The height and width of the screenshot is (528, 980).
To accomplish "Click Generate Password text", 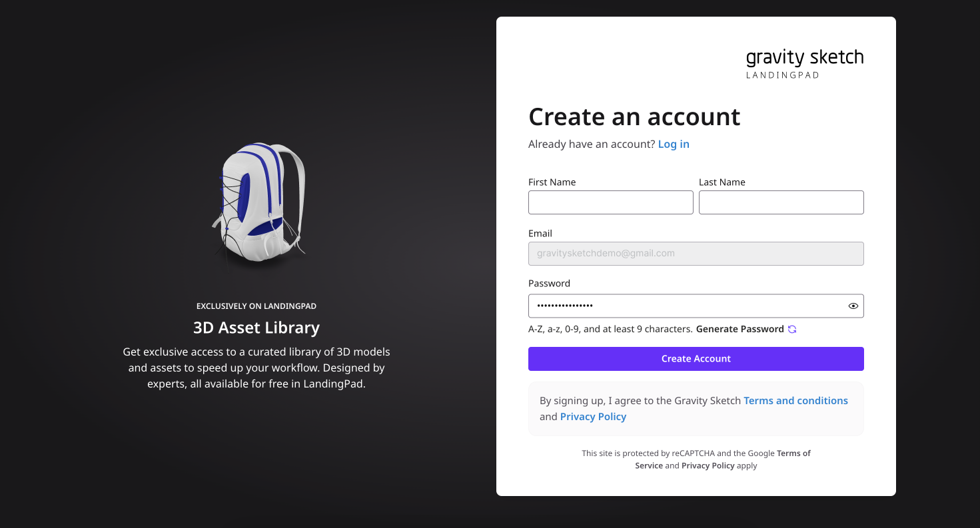I will pos(739,329).
